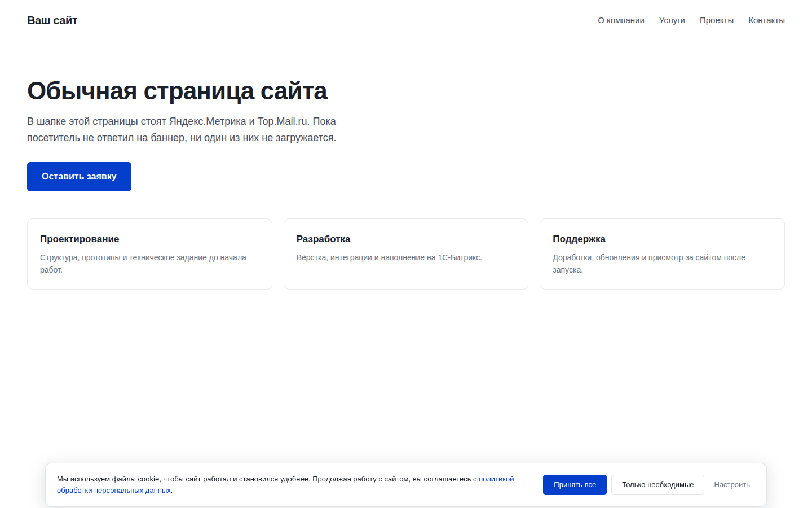Open the «О компании» navigation item
The width and height of the screenshot is (812, 508).
[x=621, y=20]
